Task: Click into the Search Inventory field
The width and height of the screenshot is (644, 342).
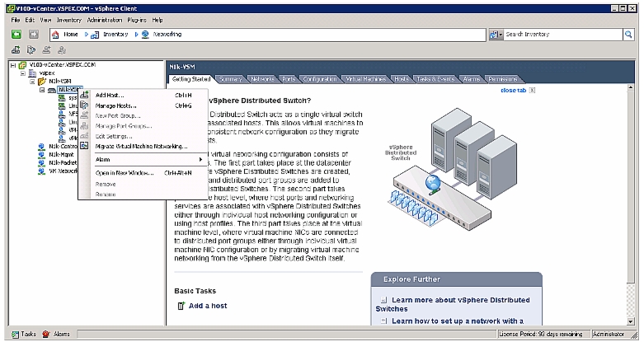Action: [x=563, y=35]
